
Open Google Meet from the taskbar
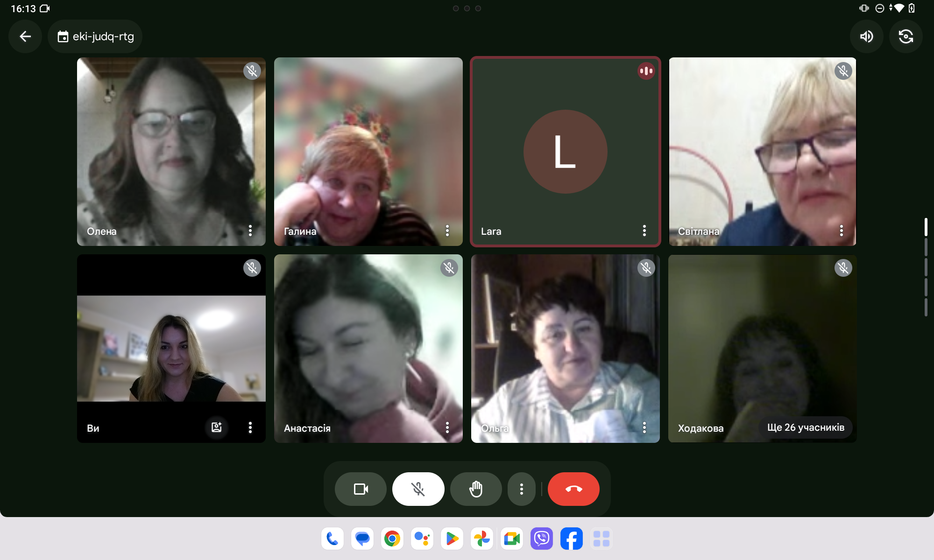(511, 539)
